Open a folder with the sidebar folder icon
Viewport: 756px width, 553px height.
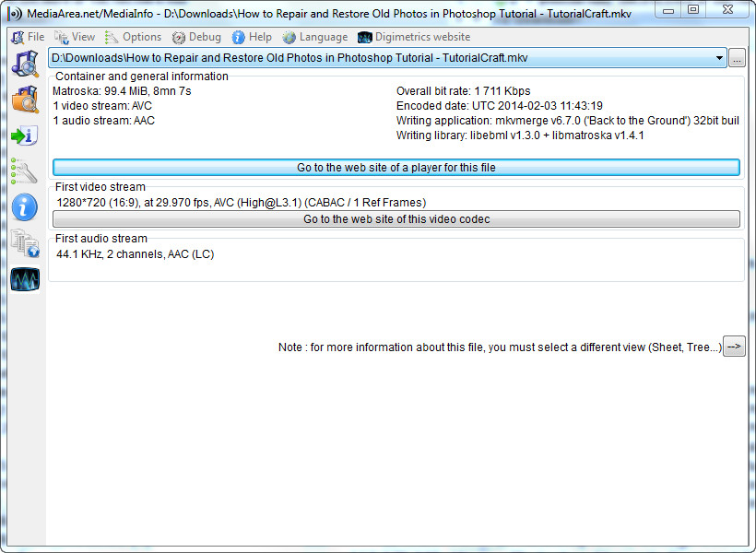pos(25,100)
